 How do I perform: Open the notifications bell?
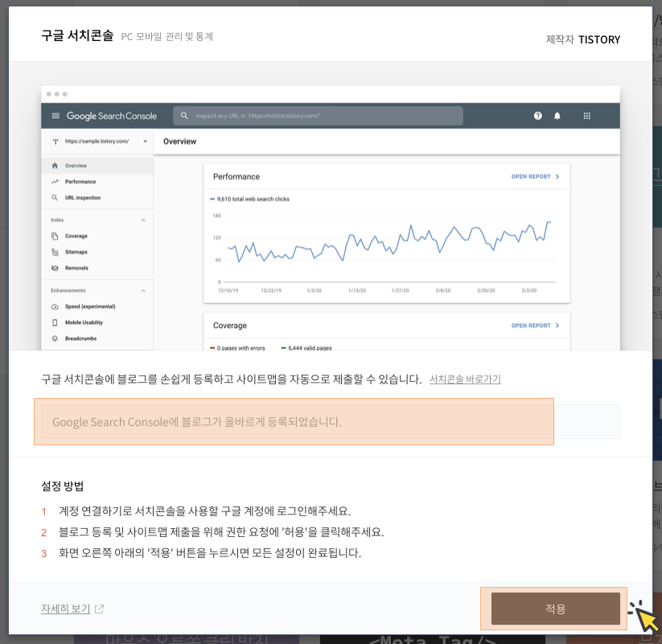[x=556, y=115]
